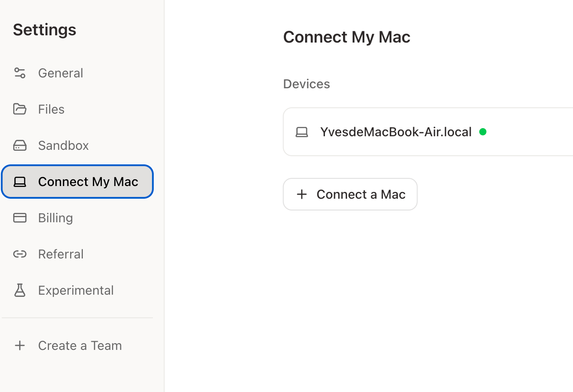Click the Experimental flask icon
Viewport: 573px width, 392px height.
tap(19, 290)
